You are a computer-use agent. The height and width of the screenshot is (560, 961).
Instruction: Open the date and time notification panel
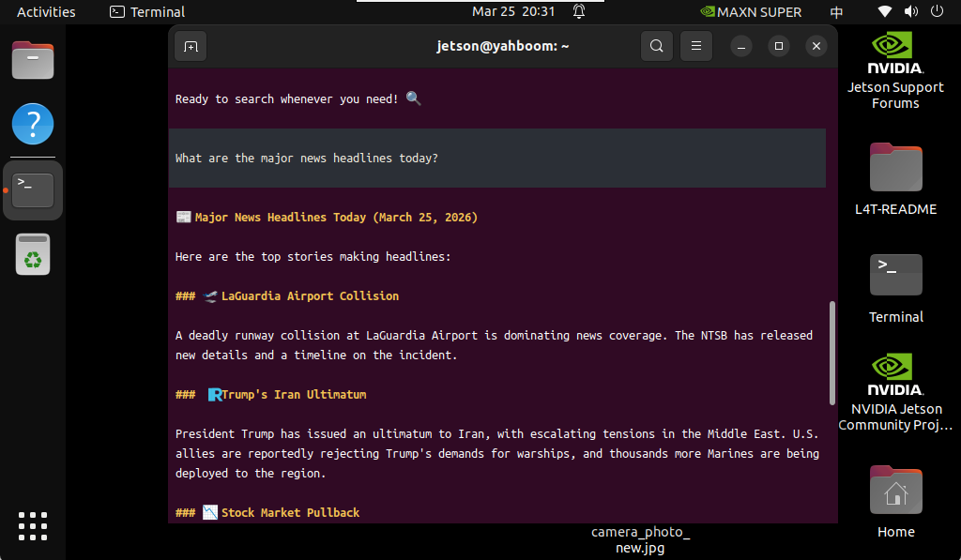[513, 11]
